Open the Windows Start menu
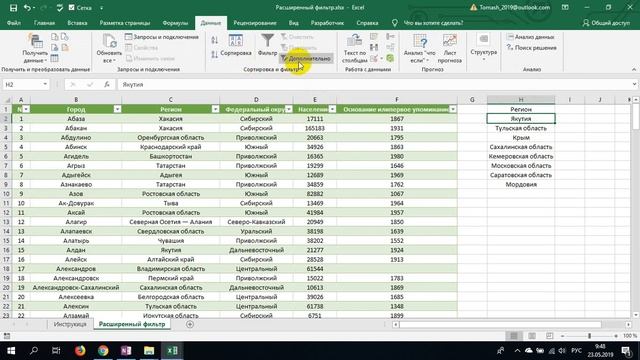The width and height of the screenshot is (640, 360). 11,351
